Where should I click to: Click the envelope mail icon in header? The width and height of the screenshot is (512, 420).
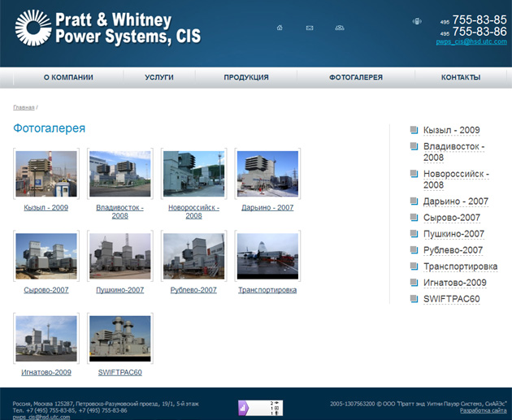310,28
